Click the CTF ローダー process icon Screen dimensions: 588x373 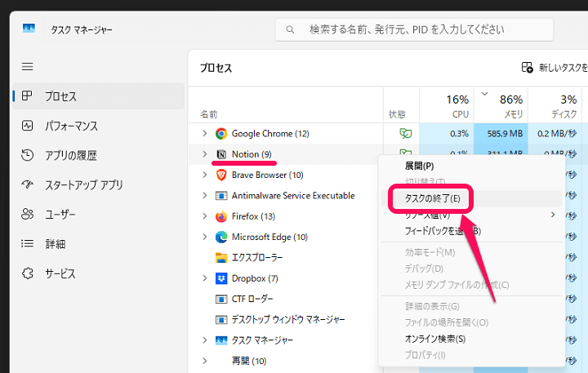tap(221, 300)
